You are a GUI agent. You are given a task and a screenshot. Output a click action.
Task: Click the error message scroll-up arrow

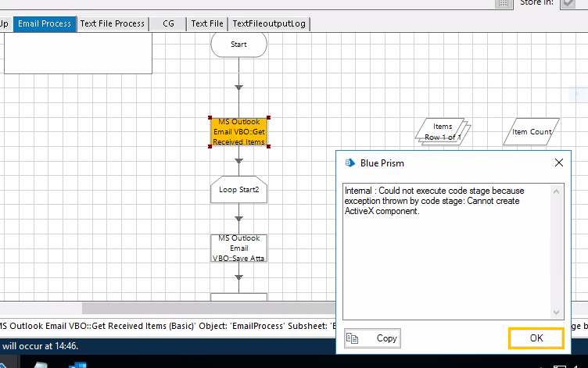pyautogui.click(x=556, y=191)
